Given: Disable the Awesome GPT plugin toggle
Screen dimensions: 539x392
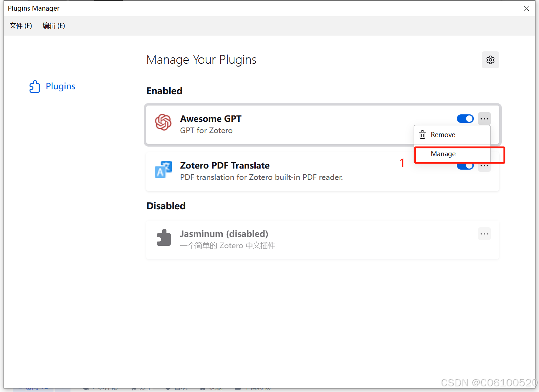Looking at the screenshot, I should coord(465,119).
